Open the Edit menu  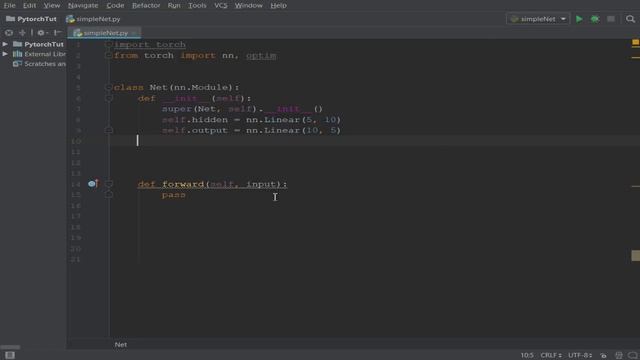pos(29,5)
